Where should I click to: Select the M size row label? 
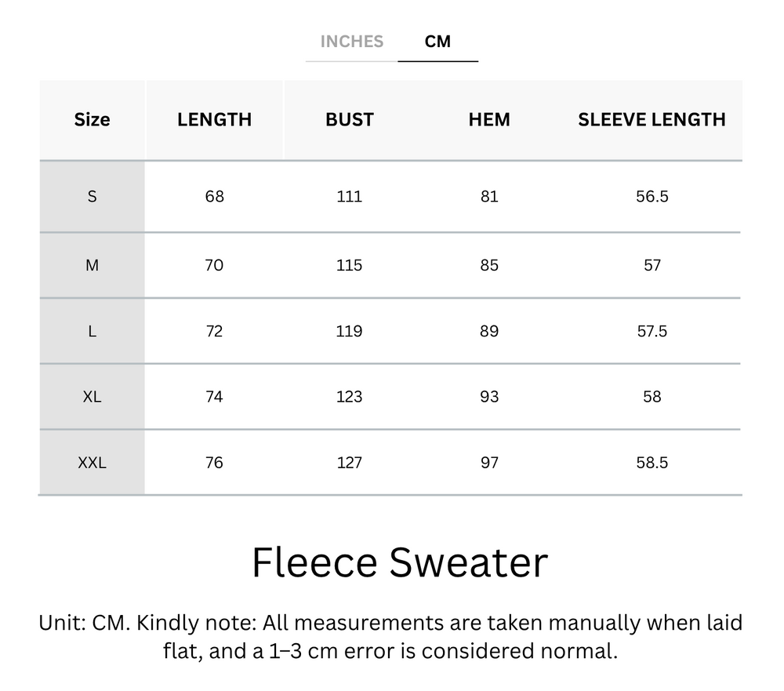coord(92,265)
